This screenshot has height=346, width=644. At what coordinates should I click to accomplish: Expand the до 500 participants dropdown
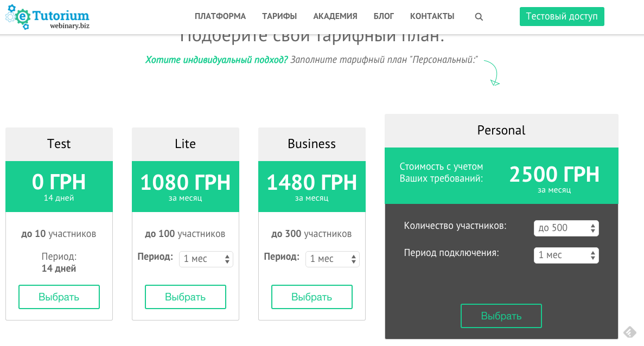point(566,228)
